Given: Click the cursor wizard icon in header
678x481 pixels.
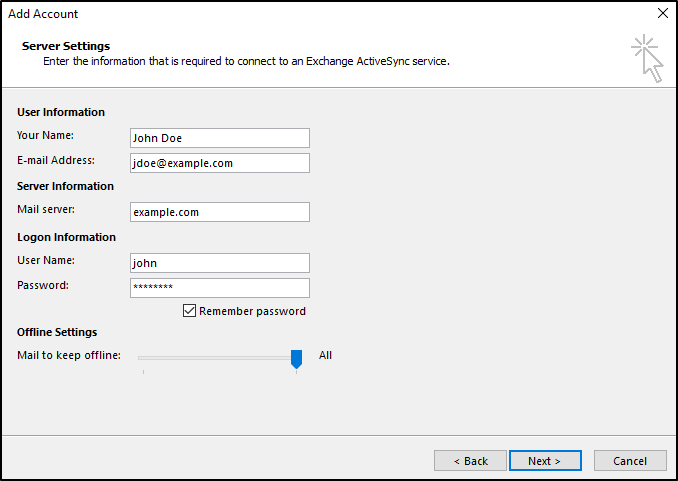Looking at the screenshot, I should coord(647,59).
